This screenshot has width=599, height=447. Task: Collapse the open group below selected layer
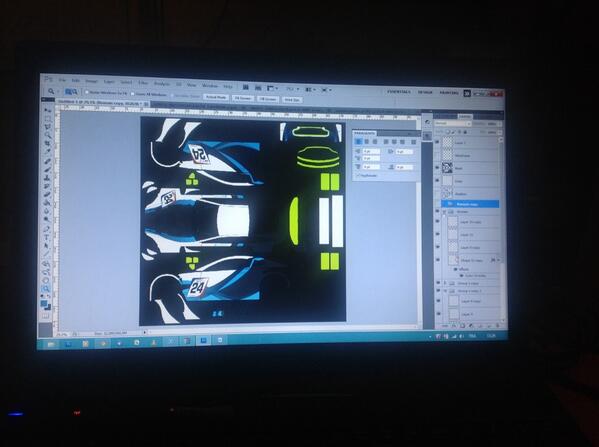(445, 211)
